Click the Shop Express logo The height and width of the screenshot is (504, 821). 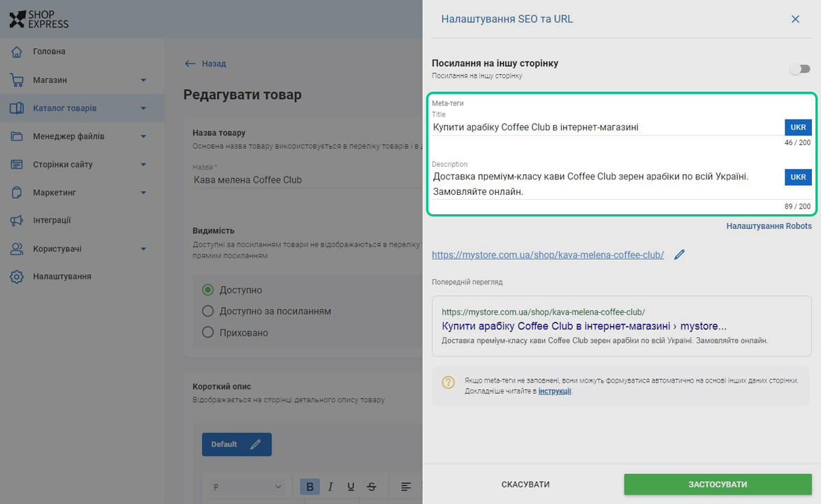coord(39,19)
